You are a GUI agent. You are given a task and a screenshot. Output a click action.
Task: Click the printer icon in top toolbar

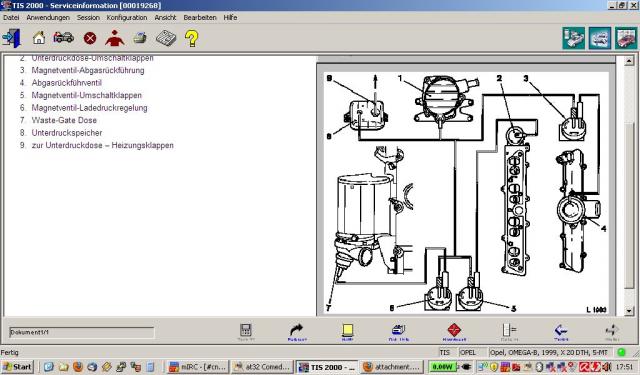[x=140, y=38]
